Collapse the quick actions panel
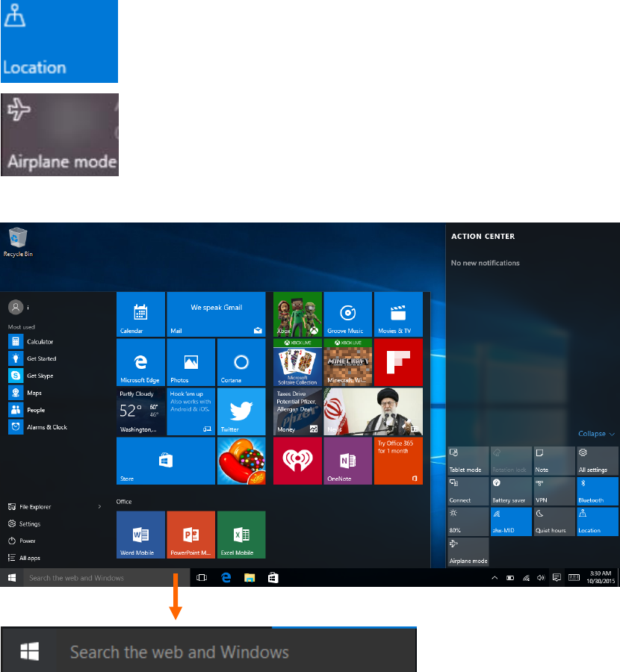Image resolution: width=620 pixels, height=672 pixels. pos(596,434)
